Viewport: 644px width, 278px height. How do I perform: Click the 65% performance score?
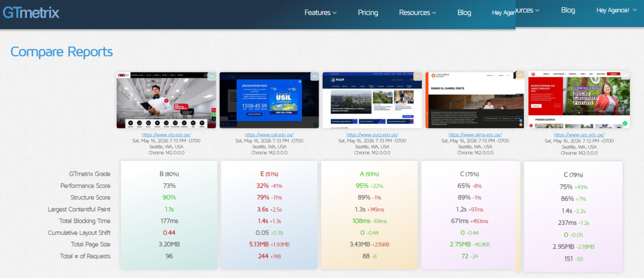coord(464,186)
